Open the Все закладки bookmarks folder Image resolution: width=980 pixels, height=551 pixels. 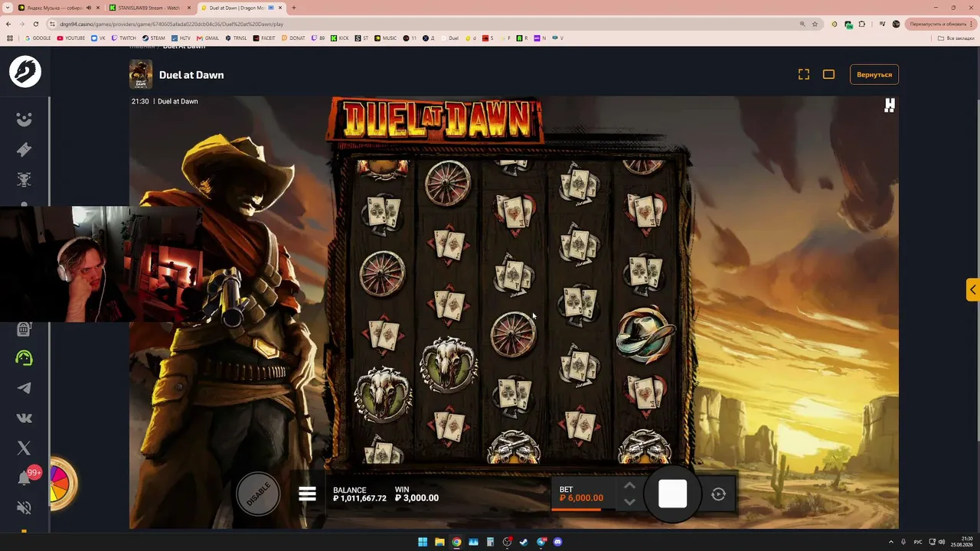coord(958,37)
